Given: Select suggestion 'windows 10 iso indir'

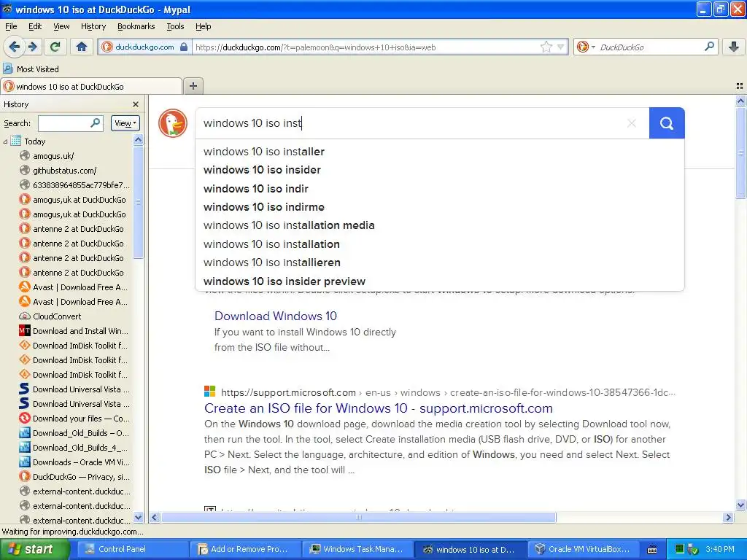Looking at the screenshot, I should (x=439, y=189).
